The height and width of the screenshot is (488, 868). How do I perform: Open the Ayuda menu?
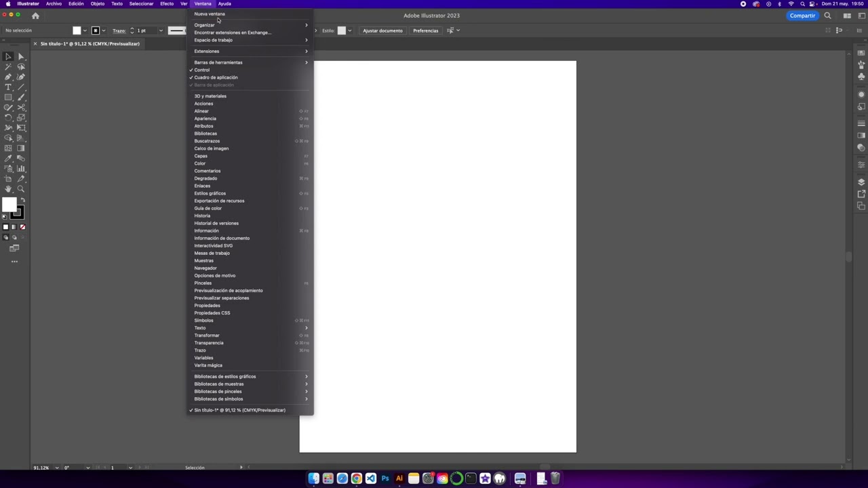(x=224, y=3)
